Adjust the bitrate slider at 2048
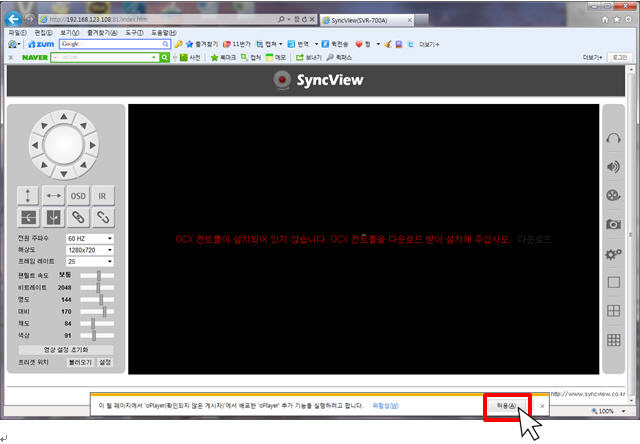Image resolution: width=640 pixels, height=444 pixels. coord(97,287)
